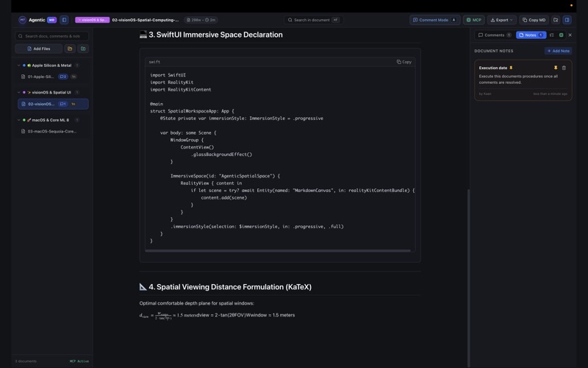
Task: Click the '3. SwiftUI Immersive Space Declaration' heading
Action: [215, 35]
